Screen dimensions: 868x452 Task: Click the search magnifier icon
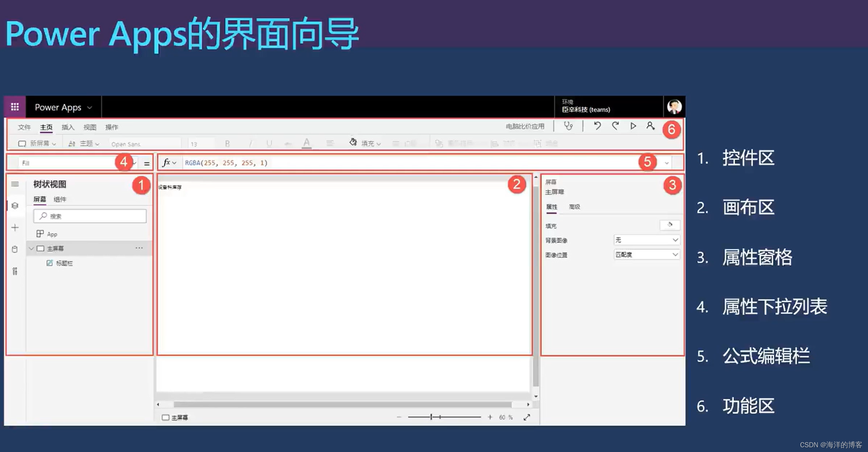coord(43,216)
